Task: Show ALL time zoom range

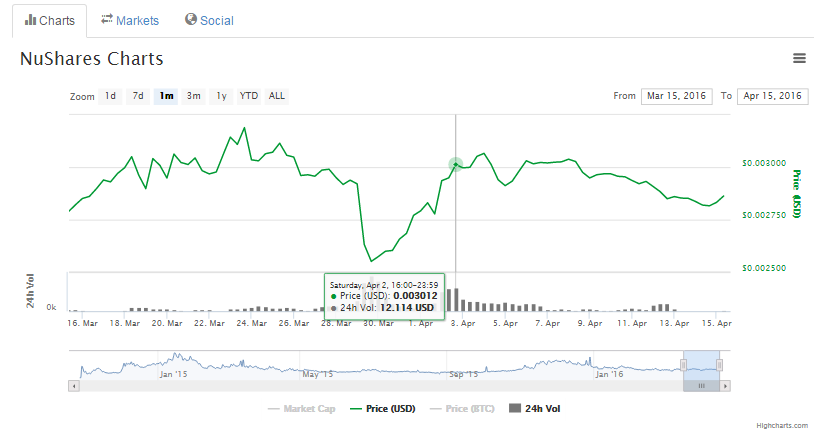Action: 277,96
